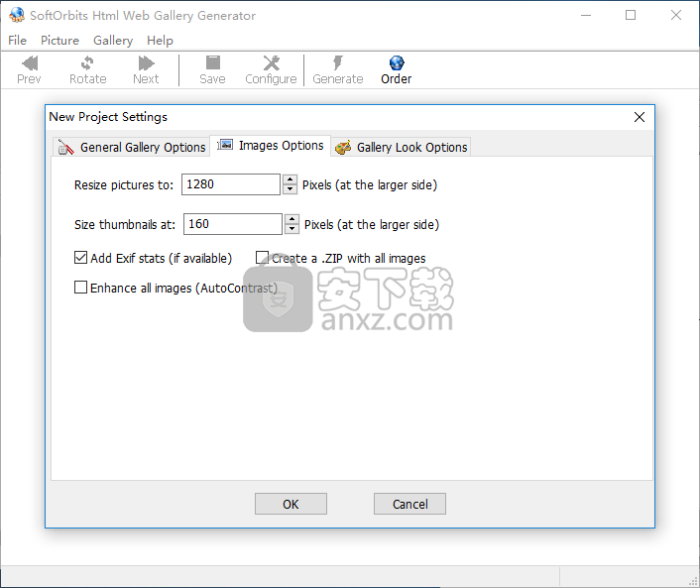This screenshot has height=588, width=700.
Task: Click the Save toolbar icon
Action: pyautogui.click(x=212, y=63)
